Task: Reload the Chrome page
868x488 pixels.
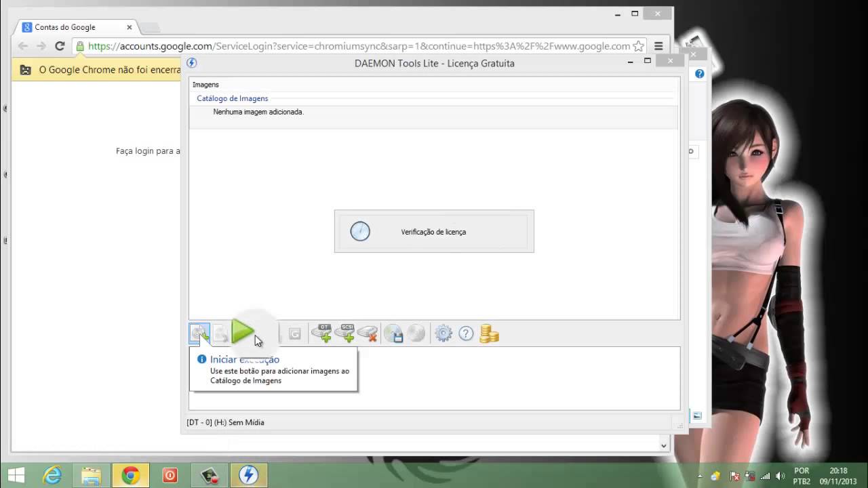Action: click(x=60, y=46)
